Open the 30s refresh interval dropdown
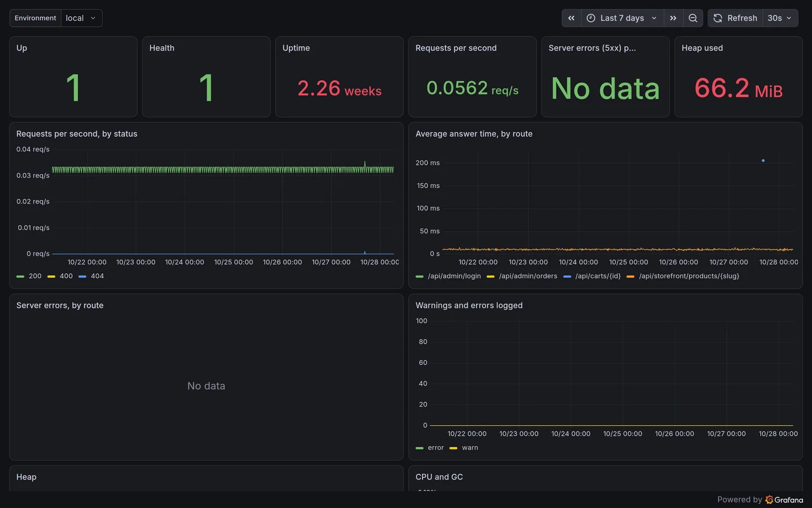812x508 pixels. [780, 18]
